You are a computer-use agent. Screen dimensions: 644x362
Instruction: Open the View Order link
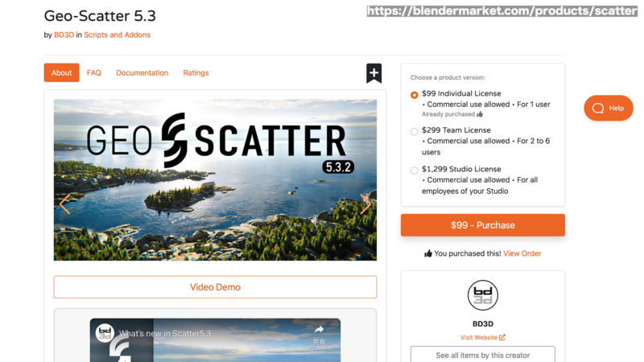(522, 253)
